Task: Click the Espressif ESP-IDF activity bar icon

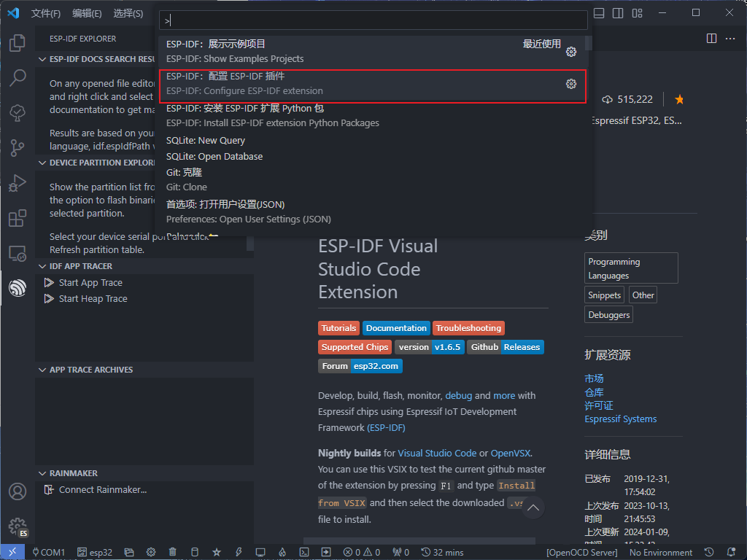Action: point(18,288)
